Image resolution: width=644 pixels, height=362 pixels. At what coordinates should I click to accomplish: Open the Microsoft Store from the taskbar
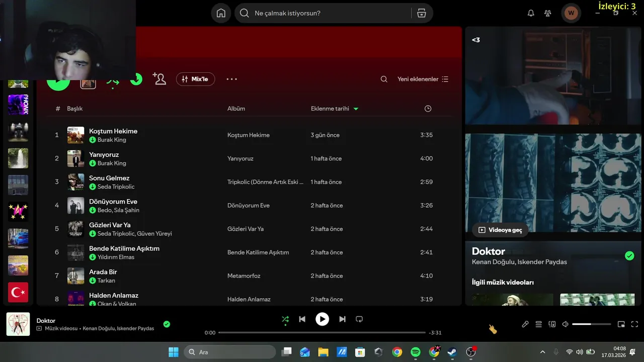360,352
